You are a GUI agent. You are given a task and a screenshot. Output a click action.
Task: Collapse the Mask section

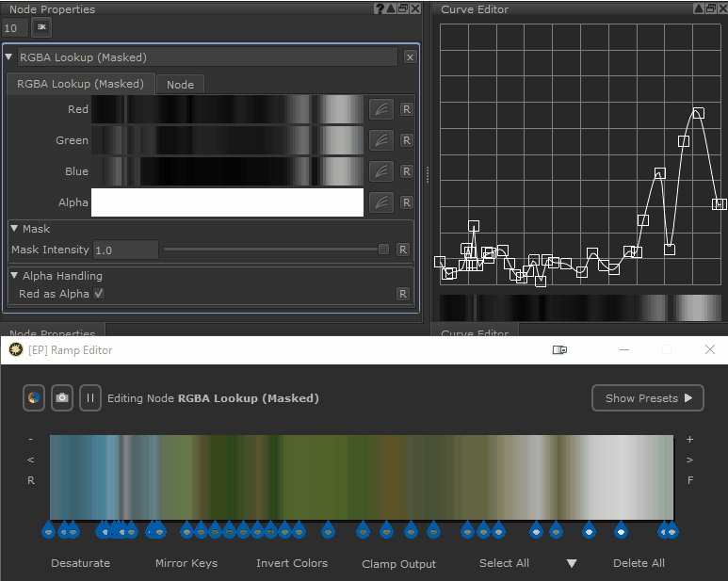pos(14,229)
